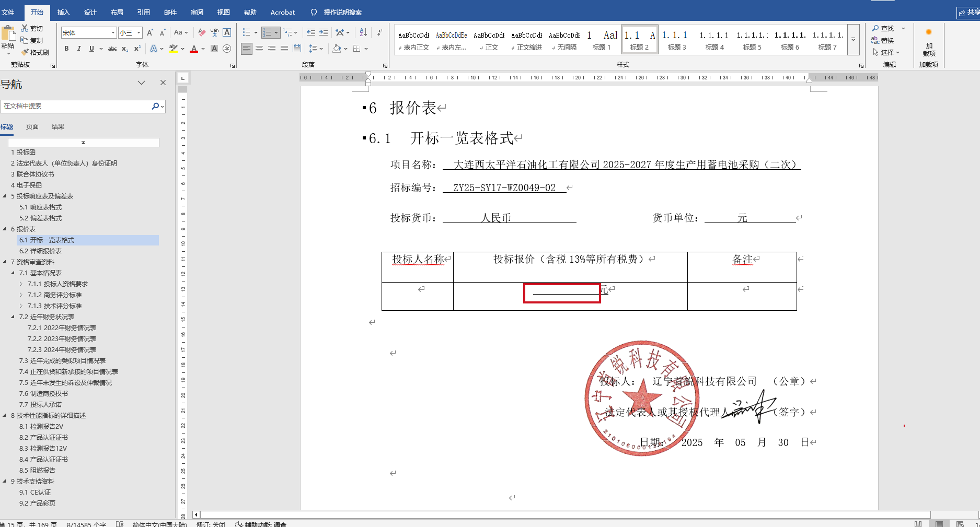
Task: Click the numbered list icon
Action: click(x=267, y=33)
